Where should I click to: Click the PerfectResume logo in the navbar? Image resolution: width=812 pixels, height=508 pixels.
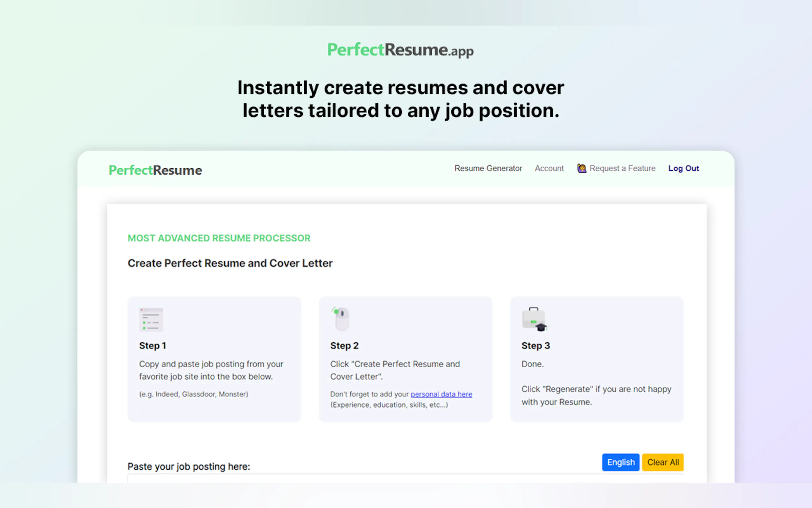tap(155, 170)
